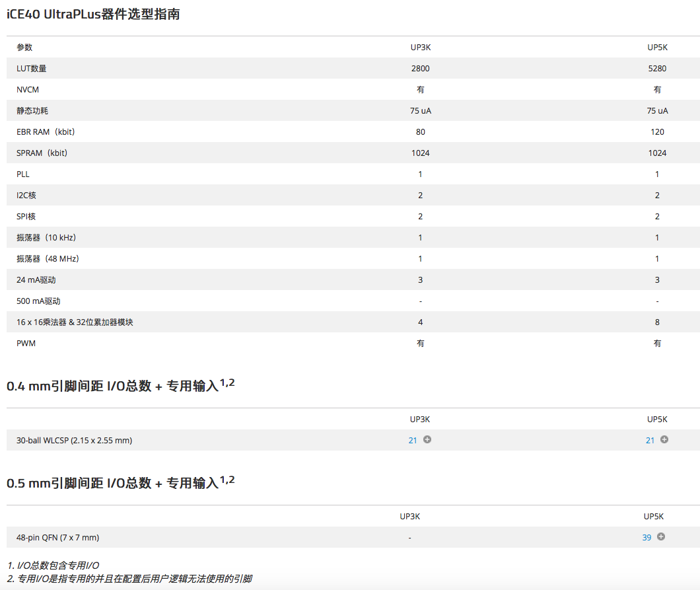Screen dimensions: 700x590
Task: Click the UP5K header in main table
Action: pyautogui.click(x=658, y=48)
